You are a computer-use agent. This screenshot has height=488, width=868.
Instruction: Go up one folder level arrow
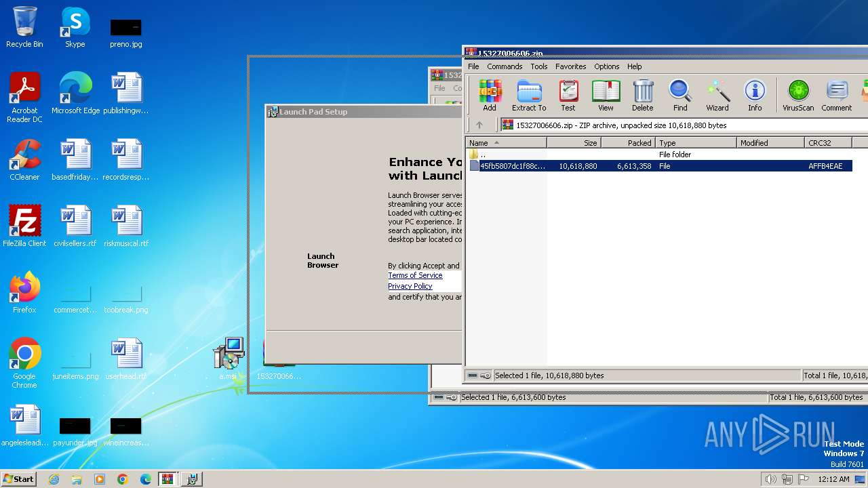point(479,125)
